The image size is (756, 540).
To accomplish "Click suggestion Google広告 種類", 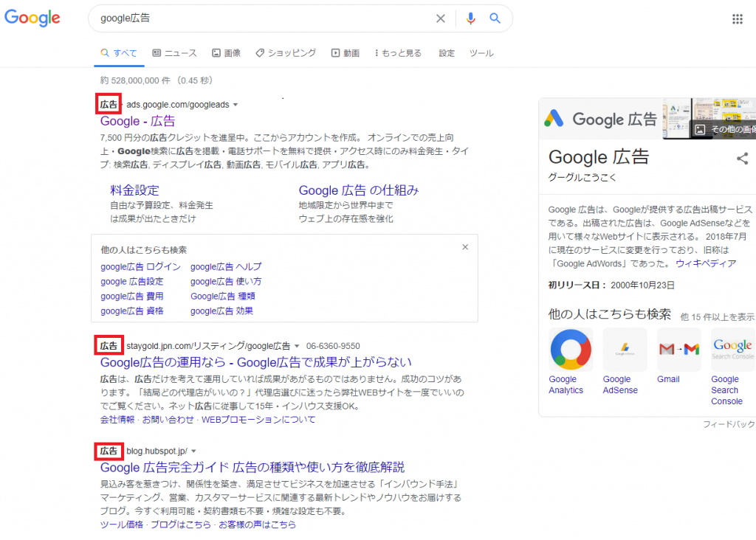I will coord(223,297).
